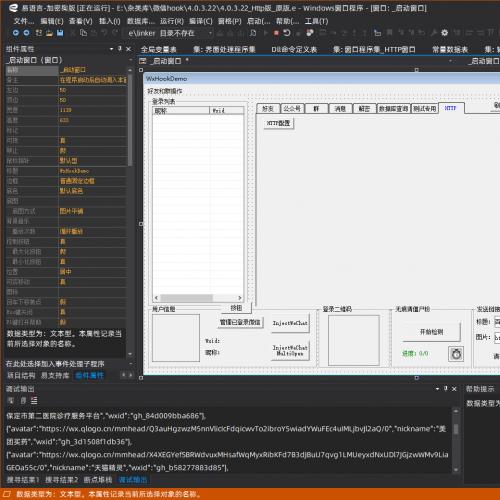The width and height of the screenshot is (500, 500).
Task: Click the settings gear icon in toolbar
Action: tap(444, 33)
